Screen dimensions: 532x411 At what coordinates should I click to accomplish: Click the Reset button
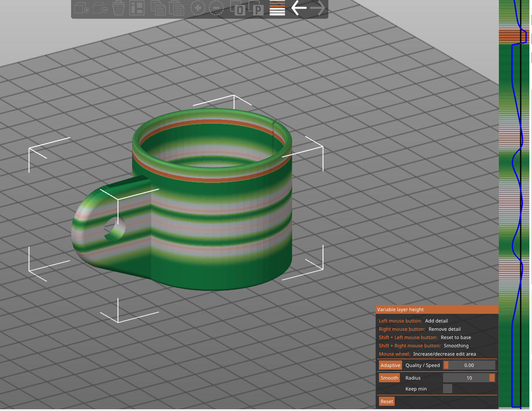click(x=387, y=401)
